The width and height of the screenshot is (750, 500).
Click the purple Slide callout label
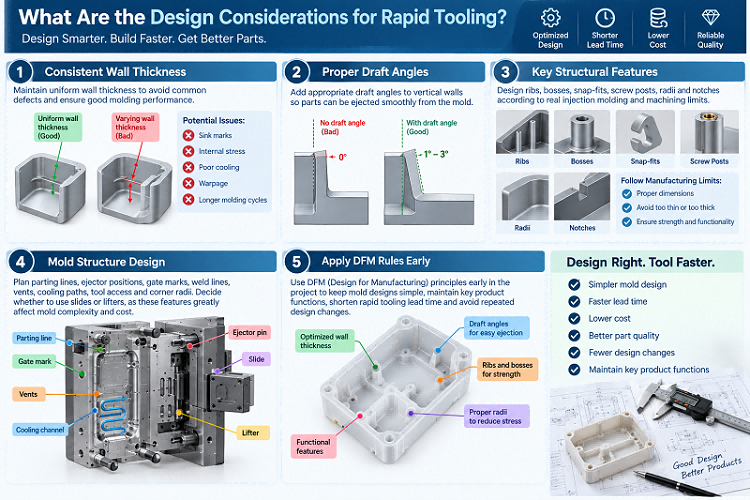(x=256, y=359)
